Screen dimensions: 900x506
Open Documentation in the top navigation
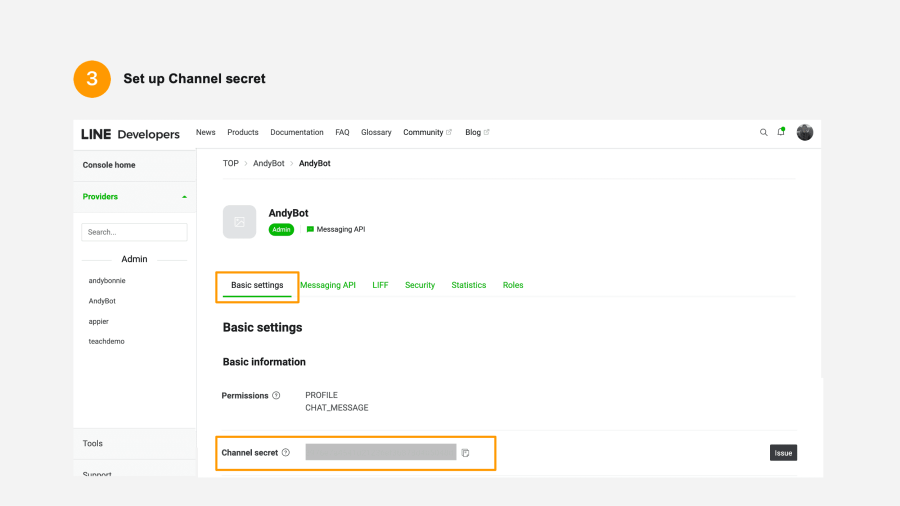coord(297,132)
